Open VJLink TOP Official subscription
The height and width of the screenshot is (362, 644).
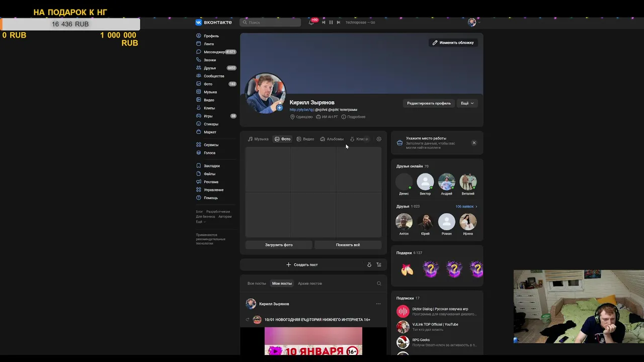437,327
